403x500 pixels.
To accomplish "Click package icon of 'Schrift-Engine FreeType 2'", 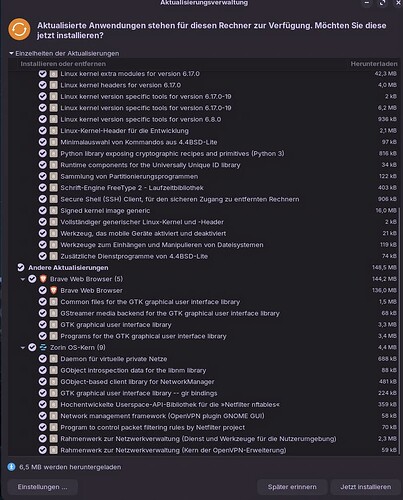I will click(53, 188).
